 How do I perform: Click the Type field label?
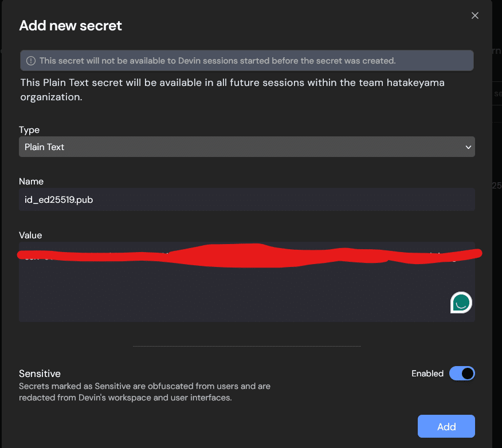29,130
